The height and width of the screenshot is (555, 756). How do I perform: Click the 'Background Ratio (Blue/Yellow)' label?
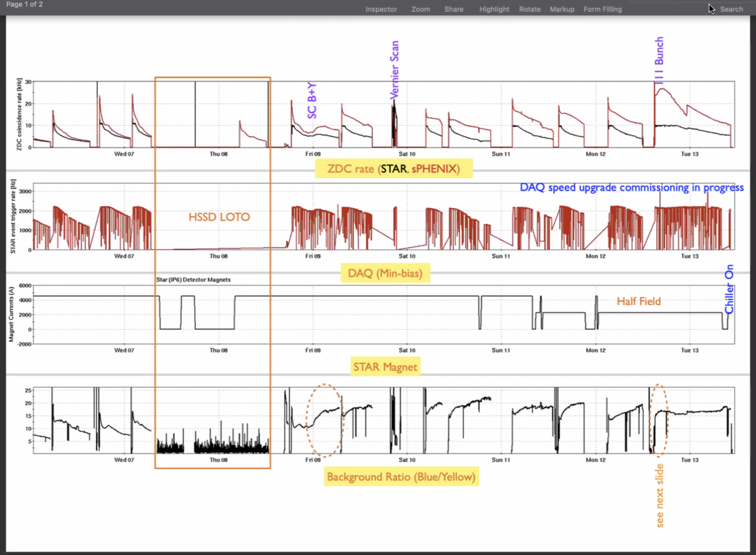point(401,477)
